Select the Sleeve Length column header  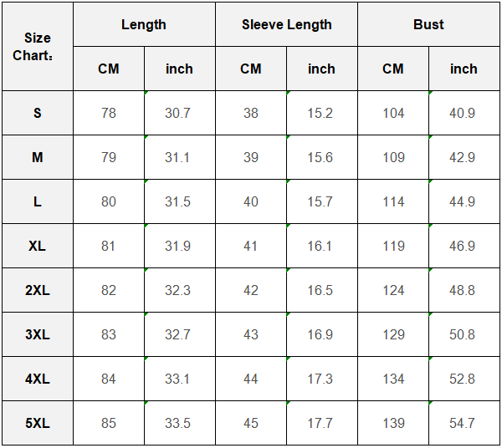(x=286, y=24)
